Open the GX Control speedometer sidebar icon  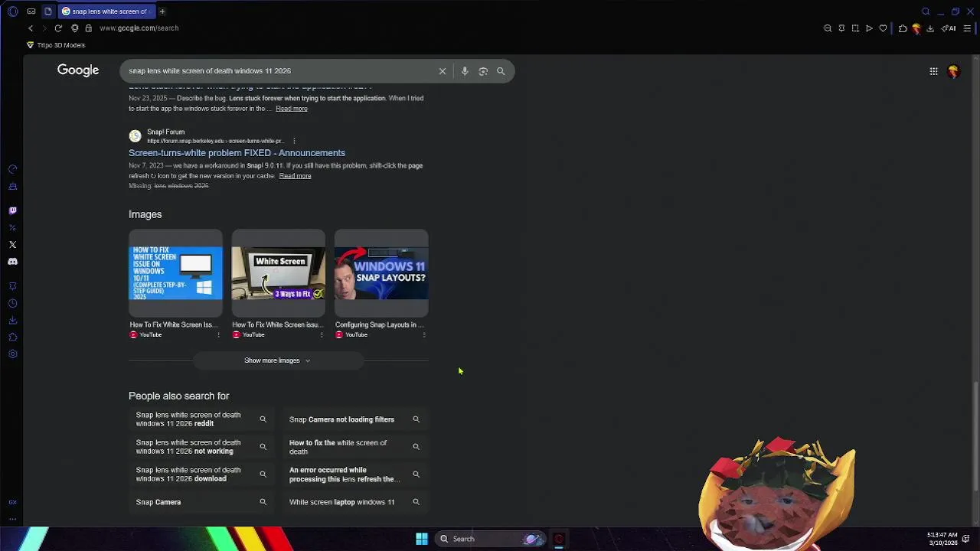pos(12,169)
